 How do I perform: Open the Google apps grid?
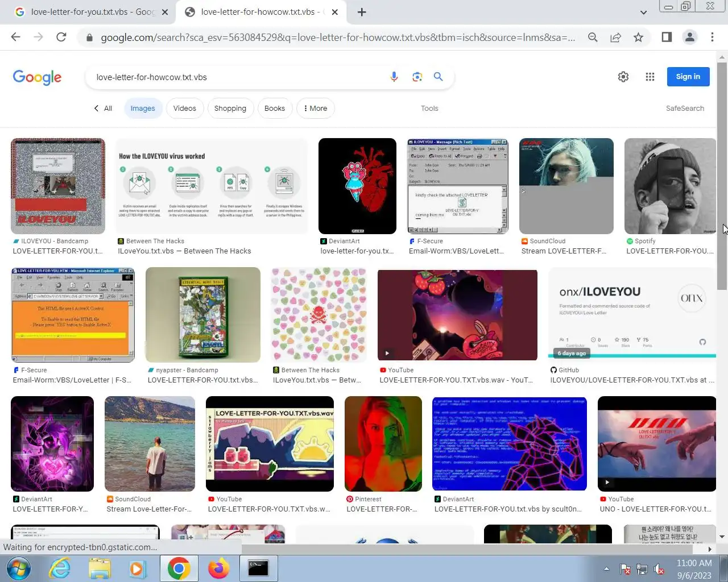click(x=650, y=77)
